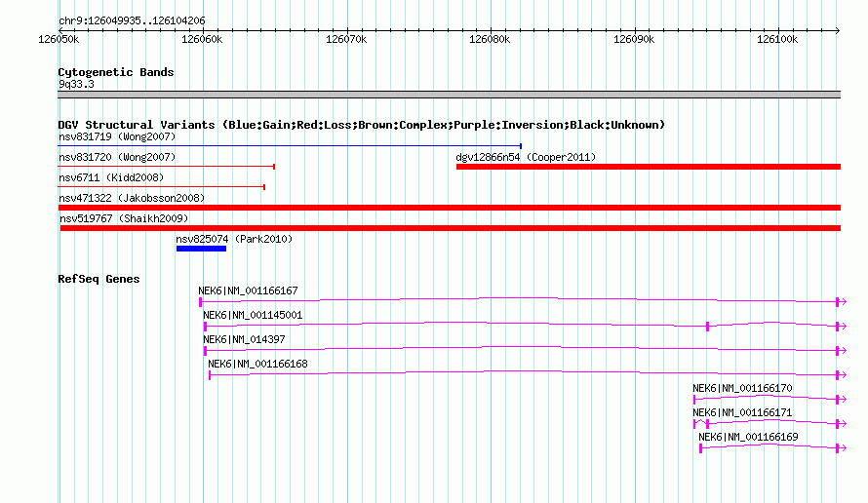868x503 pixels.
Task: Select transcript label NEK6|NM_001166168
Action: [x=257, y=364]
